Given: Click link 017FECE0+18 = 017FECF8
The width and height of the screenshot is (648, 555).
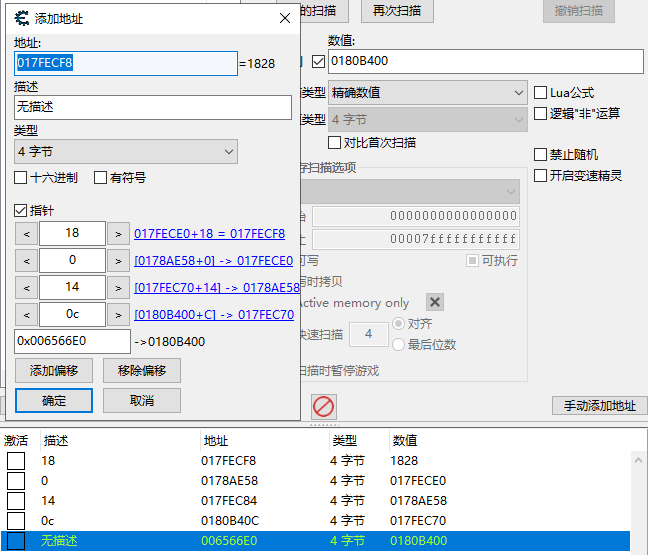Looking at the screenshot, I should [x=210, y=234].
